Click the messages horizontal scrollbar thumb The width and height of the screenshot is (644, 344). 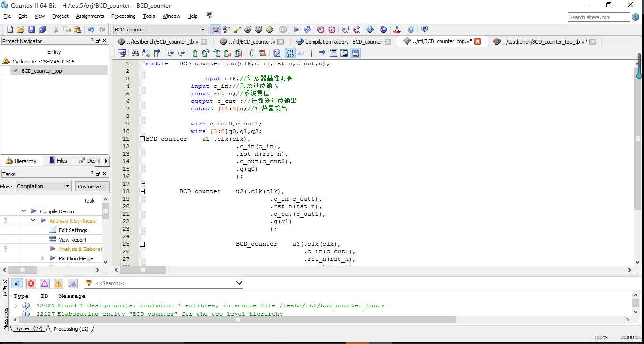point(237,320)
